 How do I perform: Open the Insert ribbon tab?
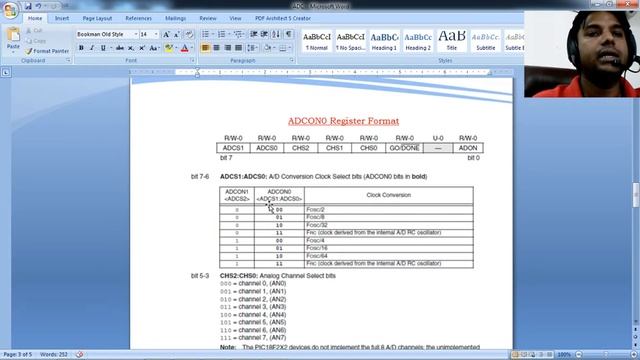point(62,18)
